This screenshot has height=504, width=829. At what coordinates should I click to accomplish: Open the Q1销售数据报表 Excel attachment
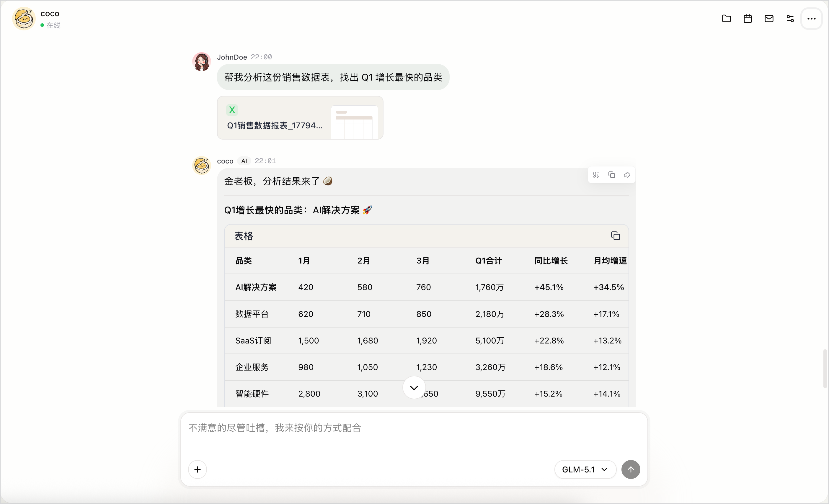tap(300, 118)
